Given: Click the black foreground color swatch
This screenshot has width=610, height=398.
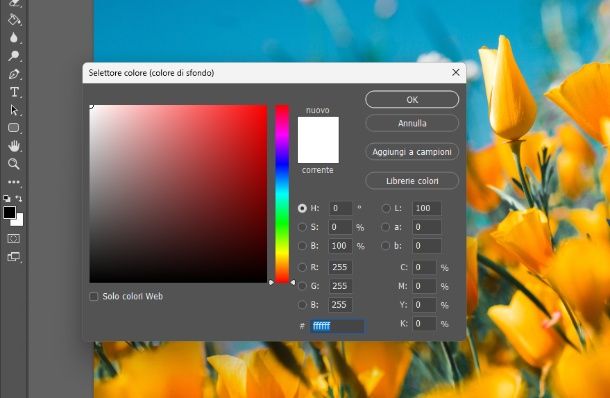Looking at the screenshot, I should (x=9, y=212).
